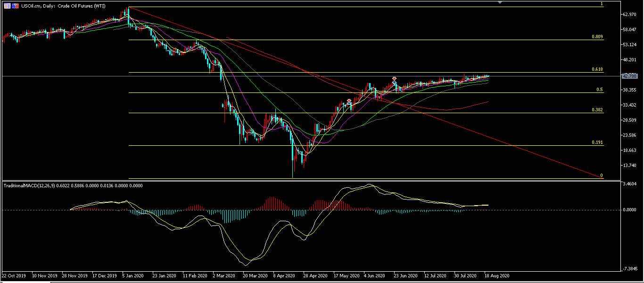Click the chart title 'USOil.cm, Daily: Crude Oil Futures (WTI)'

[63, 6]
